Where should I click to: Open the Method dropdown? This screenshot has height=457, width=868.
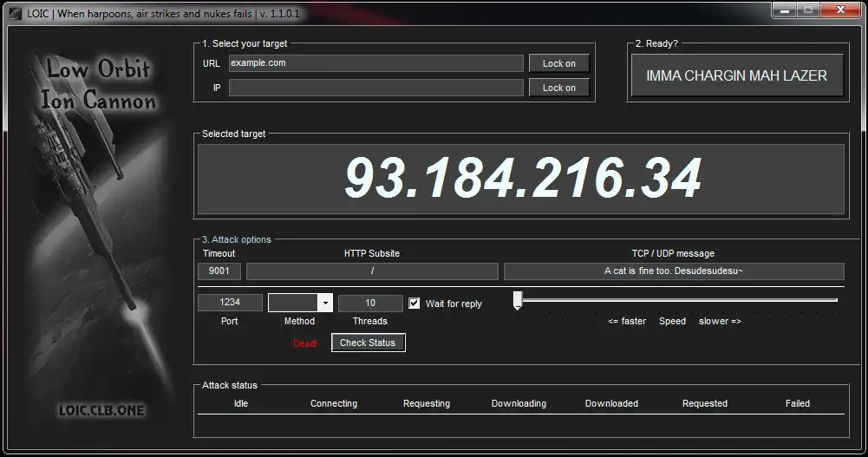pos(300,303)
